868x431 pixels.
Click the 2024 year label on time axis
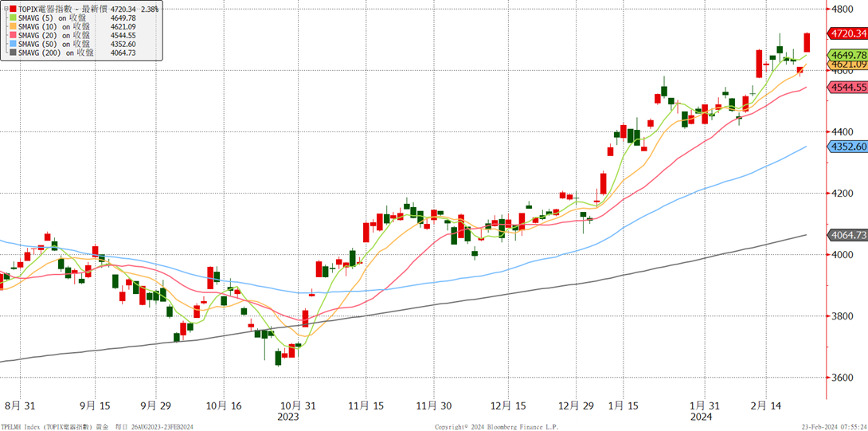701,416
